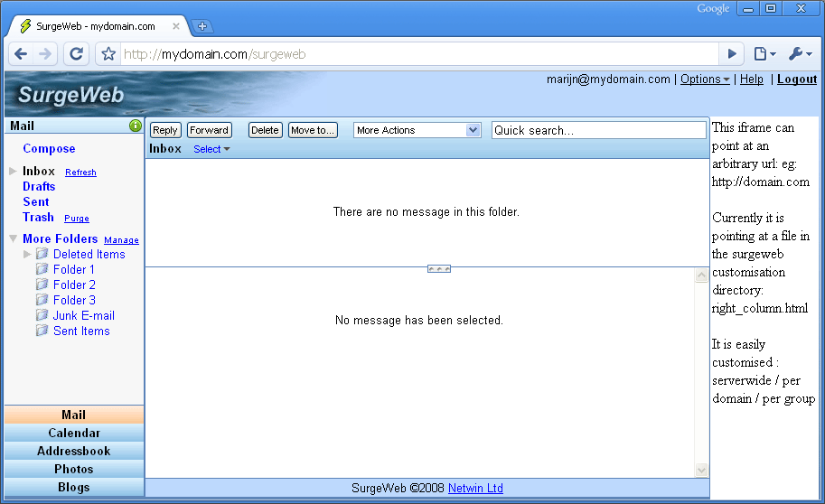Image resolution: width=825 pixels, height=504 pixels.
Task: Click the browser back arrow
Action: [21, 54]
